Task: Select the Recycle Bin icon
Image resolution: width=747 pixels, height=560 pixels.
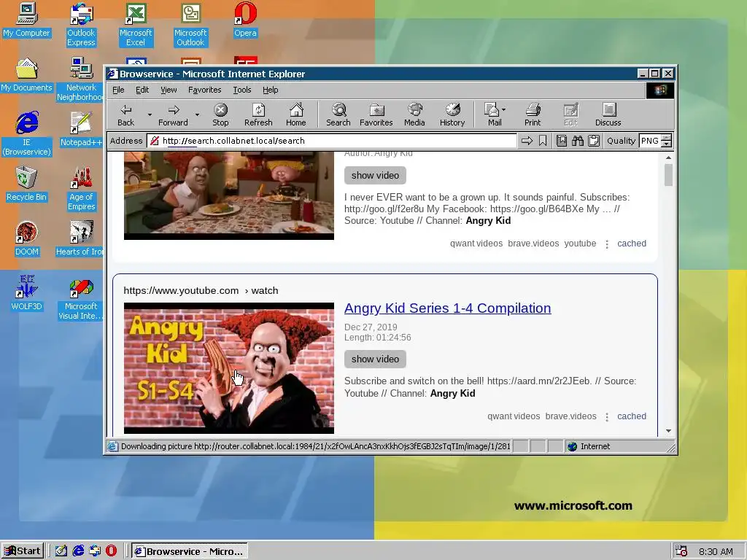Action: [27, 184]
